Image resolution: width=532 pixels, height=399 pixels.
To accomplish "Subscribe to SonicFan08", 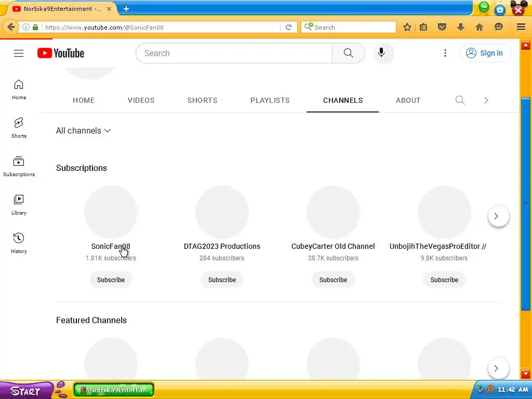I will [111, 280].
